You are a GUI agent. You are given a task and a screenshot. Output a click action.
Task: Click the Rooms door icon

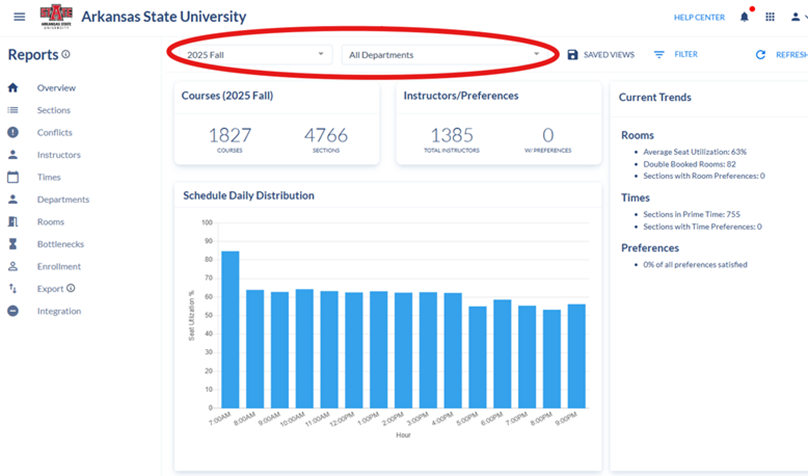13,222
